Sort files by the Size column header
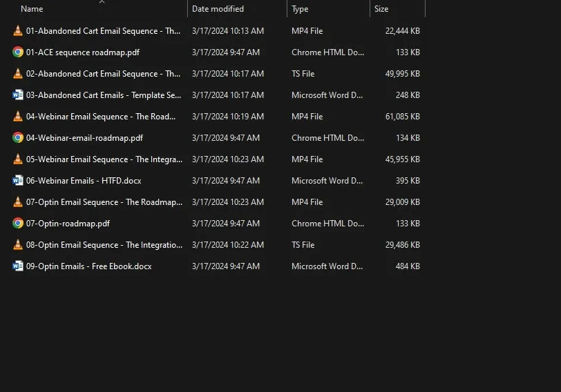Image resolution: width=561 pixels, height=392 pixels. point(381,9)
